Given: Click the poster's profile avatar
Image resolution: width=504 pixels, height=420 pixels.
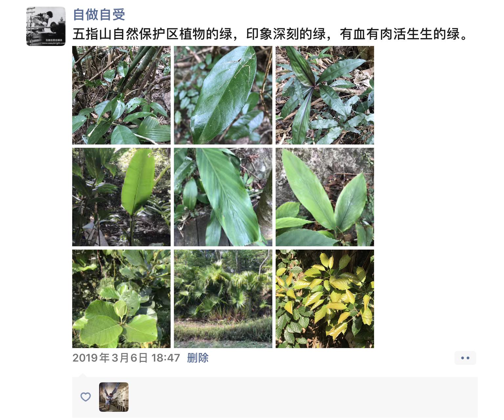Looking at the screenshot, I should click(46, 26).
